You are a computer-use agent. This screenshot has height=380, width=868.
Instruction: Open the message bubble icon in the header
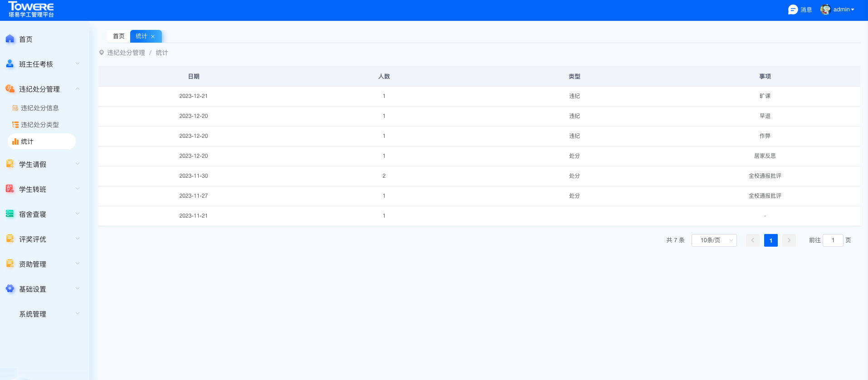(793, 10)
